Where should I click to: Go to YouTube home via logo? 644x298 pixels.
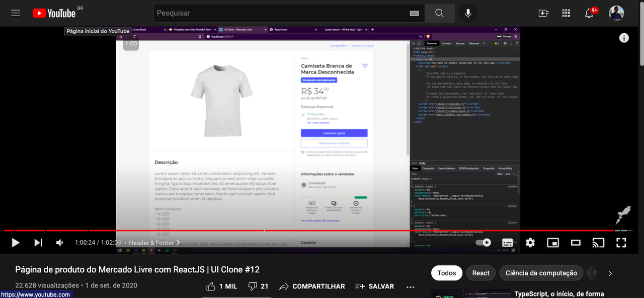(x=54, y=13)
